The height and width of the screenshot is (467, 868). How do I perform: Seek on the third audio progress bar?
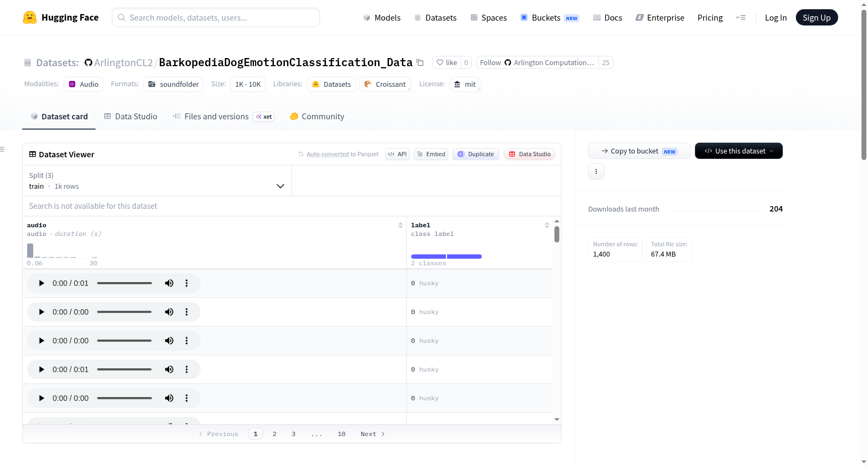coord(124,341)
